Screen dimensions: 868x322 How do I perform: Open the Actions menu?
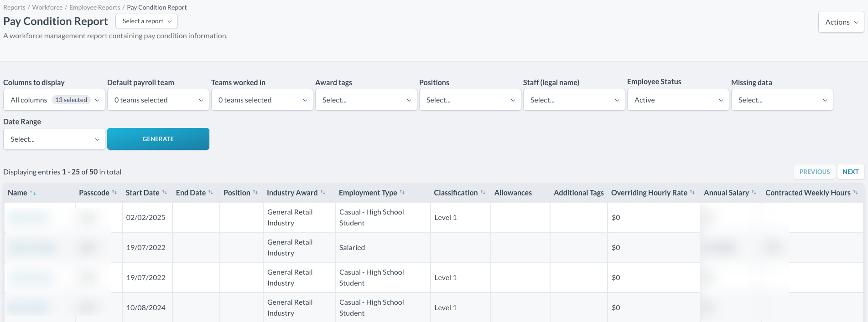pos(841,22)
